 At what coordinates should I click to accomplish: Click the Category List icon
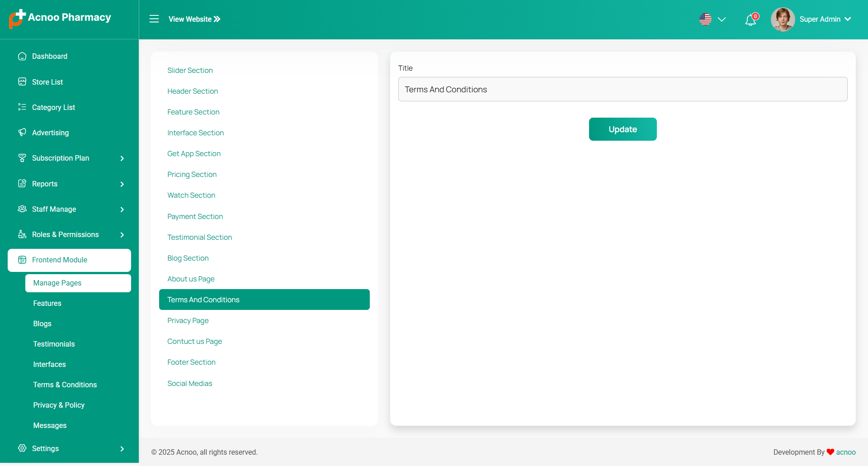pos(22,107)
